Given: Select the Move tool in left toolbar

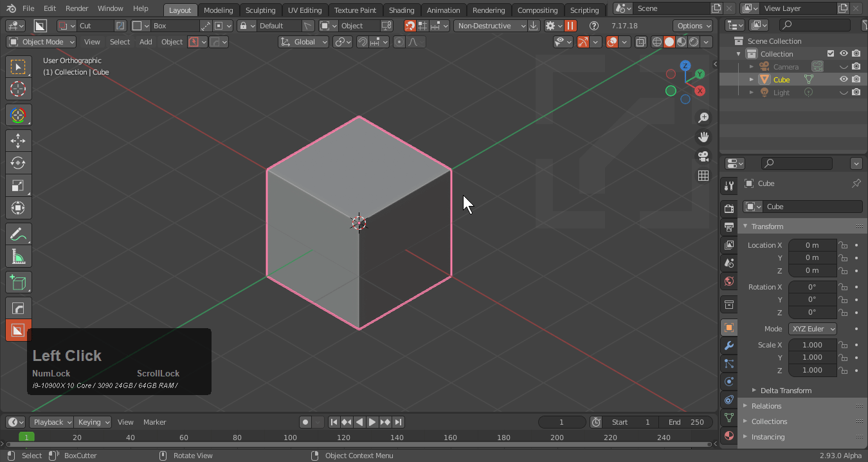Looking at the screenshot, I should pyautogui.click(x=18, y=140).
